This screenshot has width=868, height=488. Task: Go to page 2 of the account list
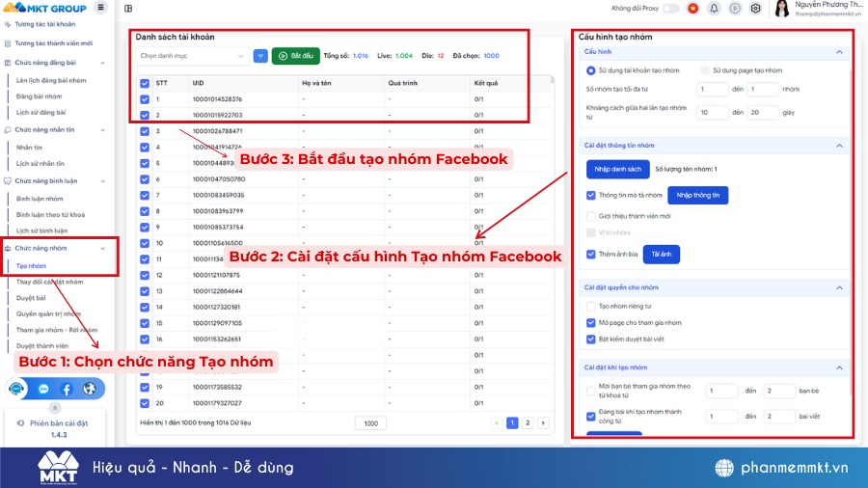pyautogui.click(x=528, y=423)
